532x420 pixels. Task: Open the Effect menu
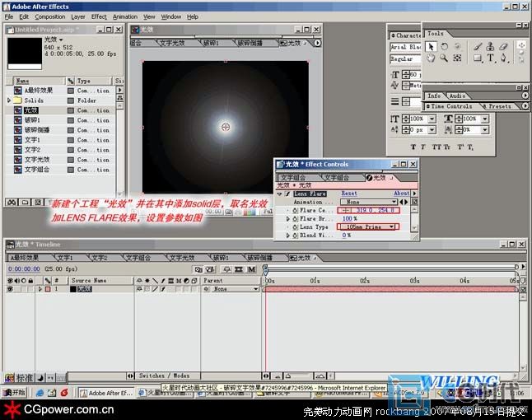click(99, 16)
